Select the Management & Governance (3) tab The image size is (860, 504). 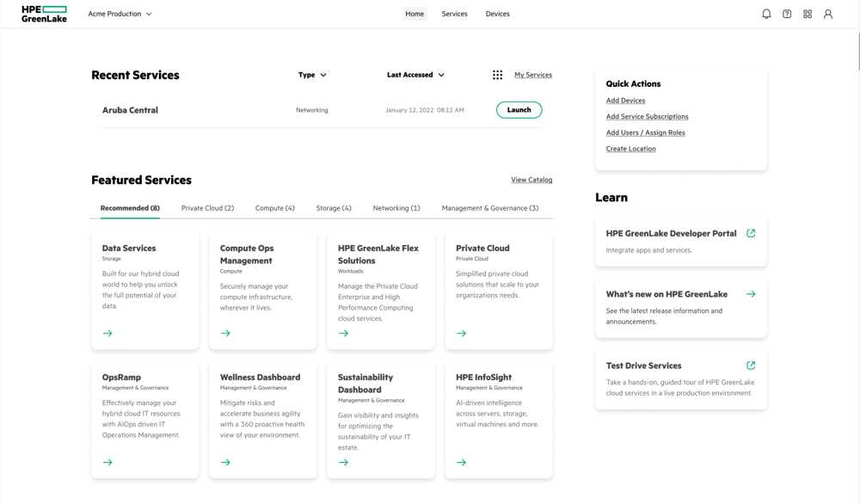pos(490,208)
